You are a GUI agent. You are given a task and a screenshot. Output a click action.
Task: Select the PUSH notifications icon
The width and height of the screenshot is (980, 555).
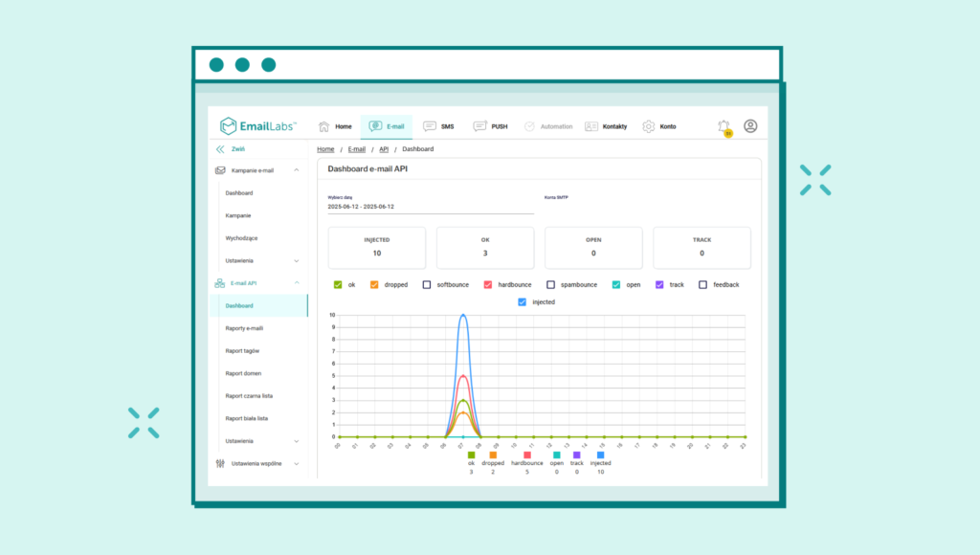click(x=479, y=125)
